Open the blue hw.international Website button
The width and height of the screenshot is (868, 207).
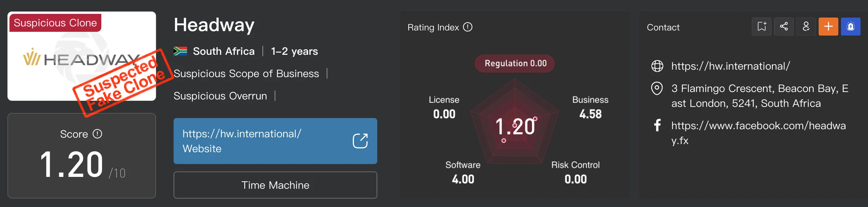pyautogui.click(x=275, y=141)
